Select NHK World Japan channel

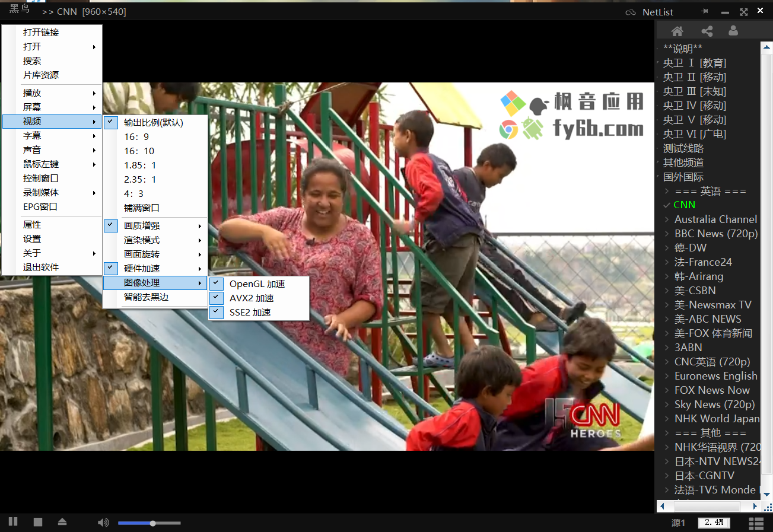pyautogui.click(x=717, y=419)
